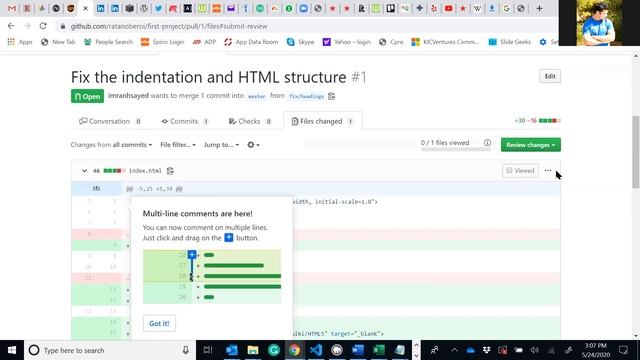
Task: Open the index.html file options ellipsis menu
Action: (x=548, y=171)
